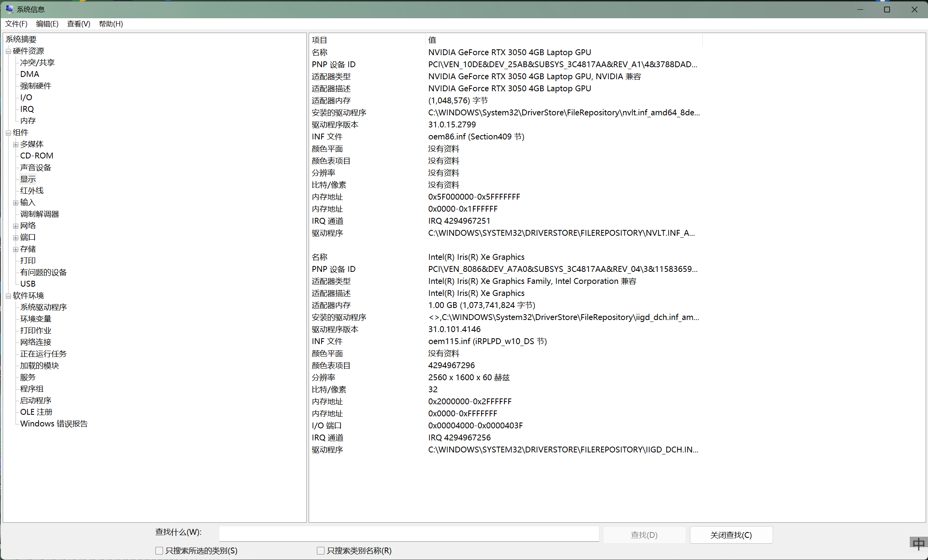Viewport: 928px width, 560px height.
Task: Expand the 多媒体 tree node
Action: pyautogui.click(x=16, y=144)
